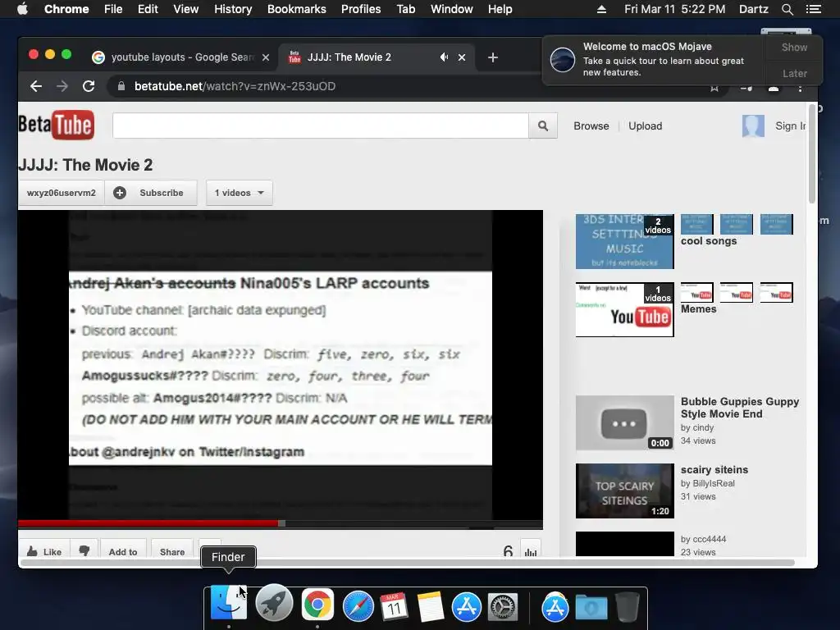Click the video player area
Image resolution: width=840 pixels, height=630 pixels.
[281, 364]
